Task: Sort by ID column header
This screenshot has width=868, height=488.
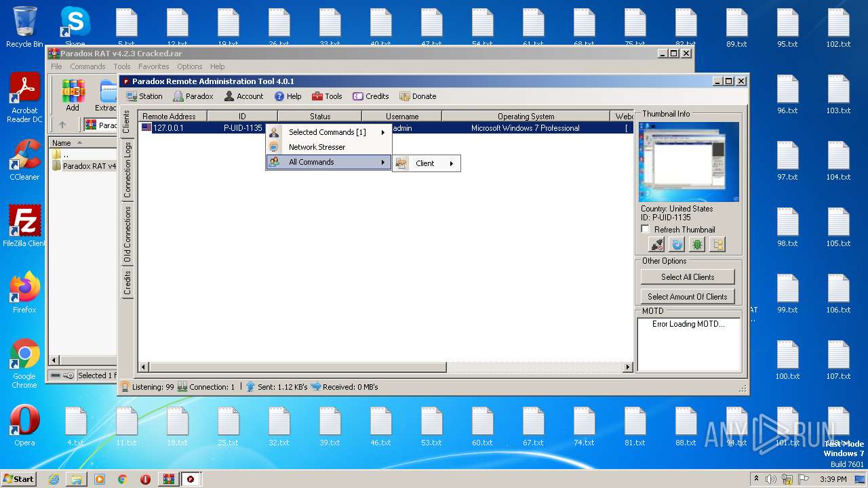Action: pos(242,117)
